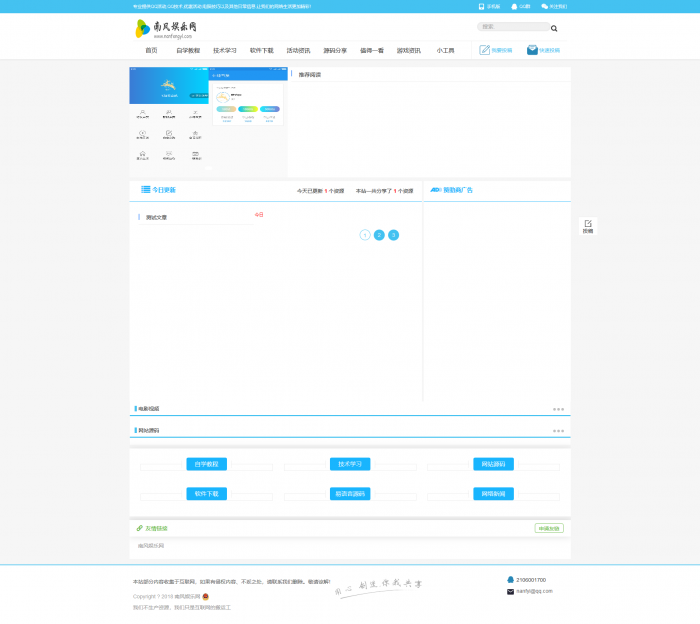
Task: Click the 申请友链 button
Action: [549, 528]
